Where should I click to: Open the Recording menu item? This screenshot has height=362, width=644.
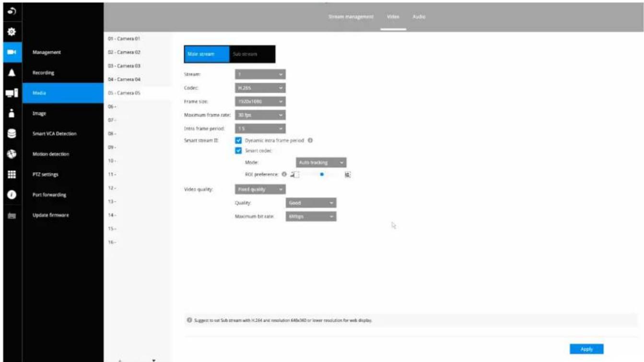pos(63,73)
